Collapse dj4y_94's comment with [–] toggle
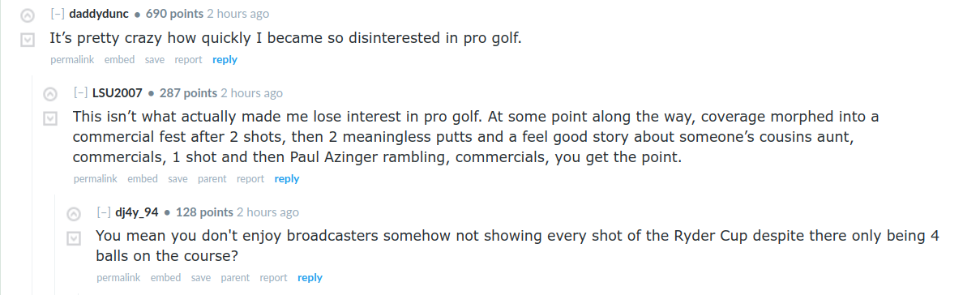 point(103,212)
